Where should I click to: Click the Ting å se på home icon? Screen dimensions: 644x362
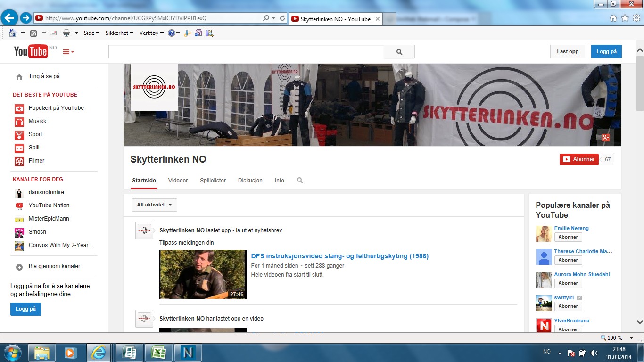(x=19, y=77)
